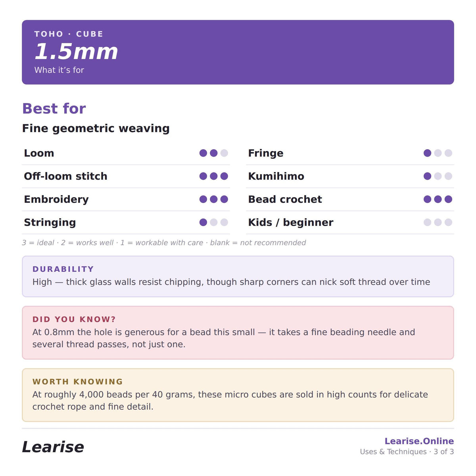Click the Fine geometric weaving subtitle
This screenshot has height=476, width=476.
pyautogui.click(x=96, y=129)
